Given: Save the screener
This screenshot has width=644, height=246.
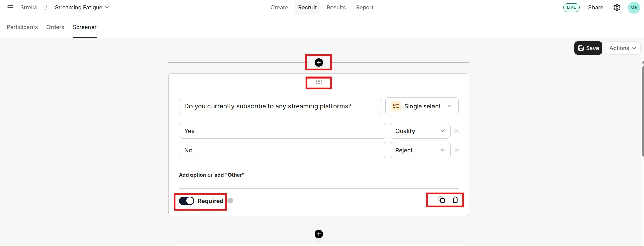Looking at the screenshot, I should pyautogui.click(x=588, y=48).
